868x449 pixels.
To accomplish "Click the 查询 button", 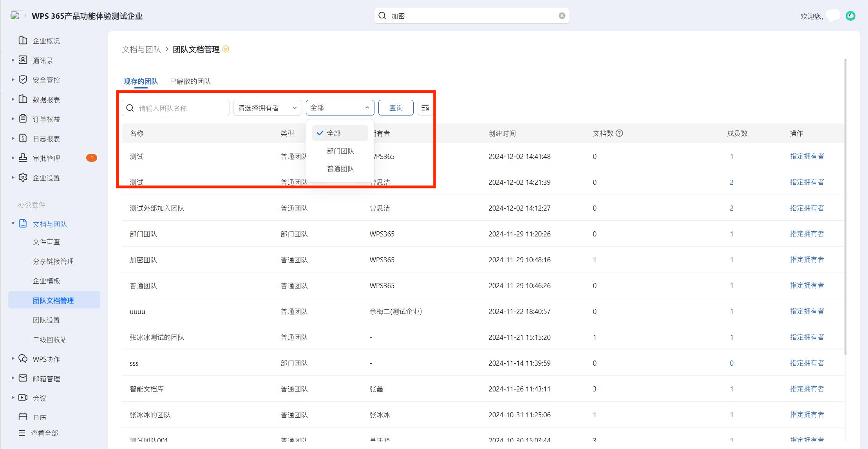I will [x=396, y=108].
